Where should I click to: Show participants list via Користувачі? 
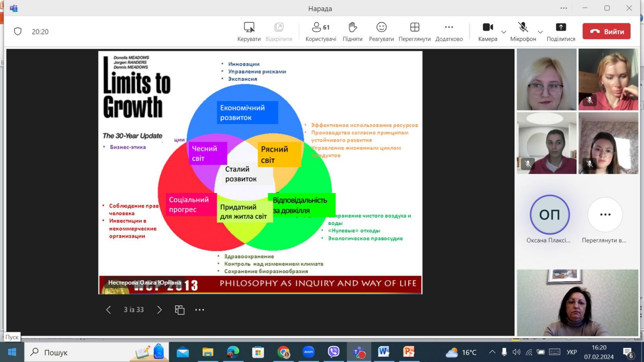tap(320, 31)
